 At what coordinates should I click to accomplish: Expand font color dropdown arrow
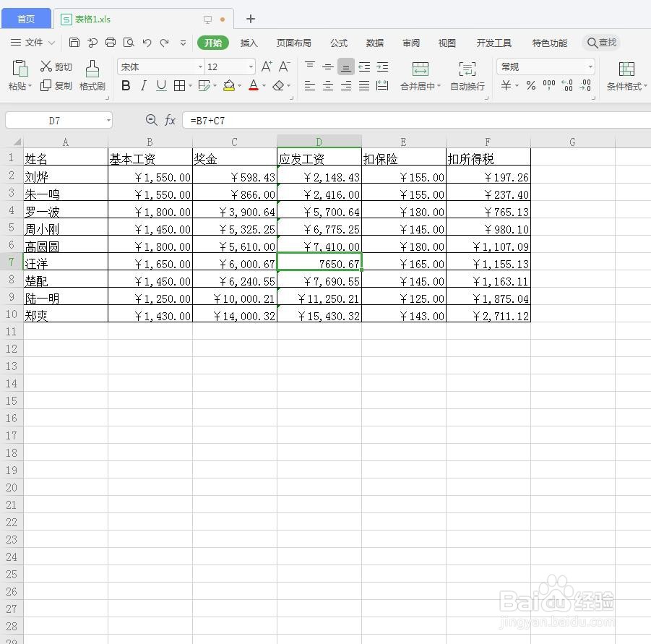[x=264, y=86]
